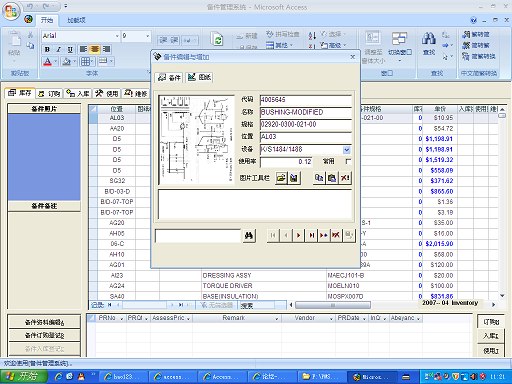Click the part drawing thumbnail
The width and height of the screenshot is (512, 384).
(x=197, y=140)
